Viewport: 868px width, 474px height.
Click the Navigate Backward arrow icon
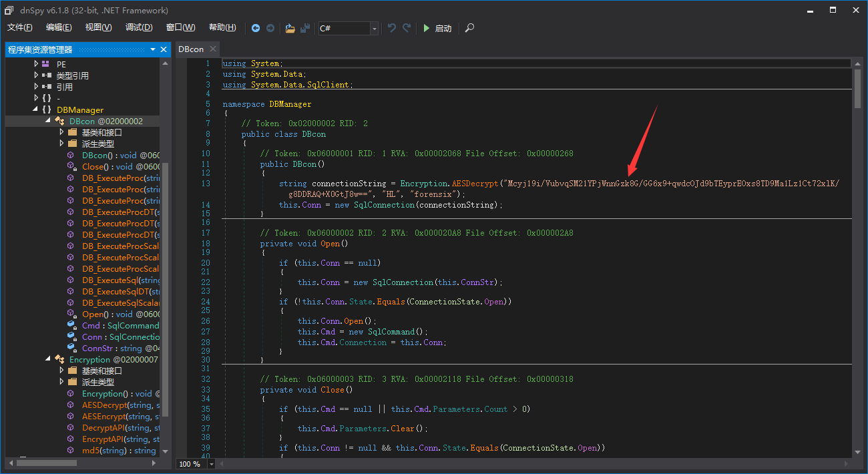tap(256, 28)
